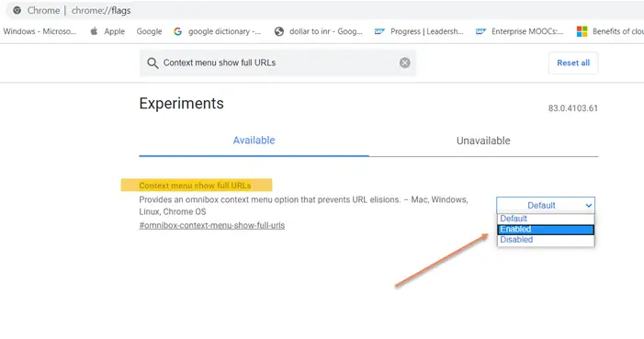Screen dimensions: 644x339
Task: Open the Benefits of cloud bookmark
Action: point(610,31)
